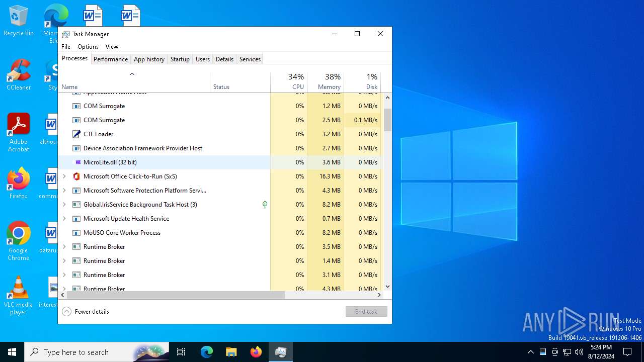Click the 0.1 MB/s disk value
Screen dimensions: 644x362
[366, 120]
